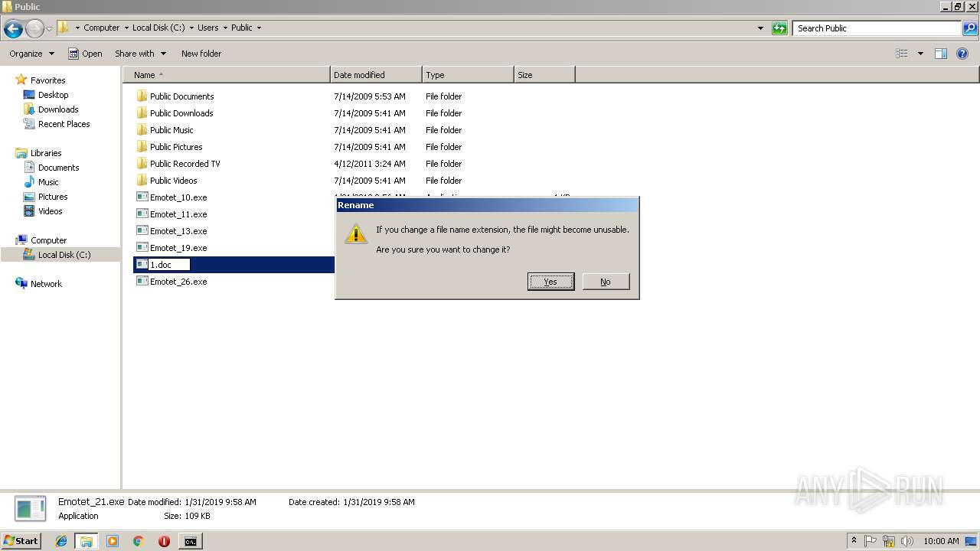Screen dimensions: 980x551
Task: Click the Back navigation arrow
Action: click(13, 28)
